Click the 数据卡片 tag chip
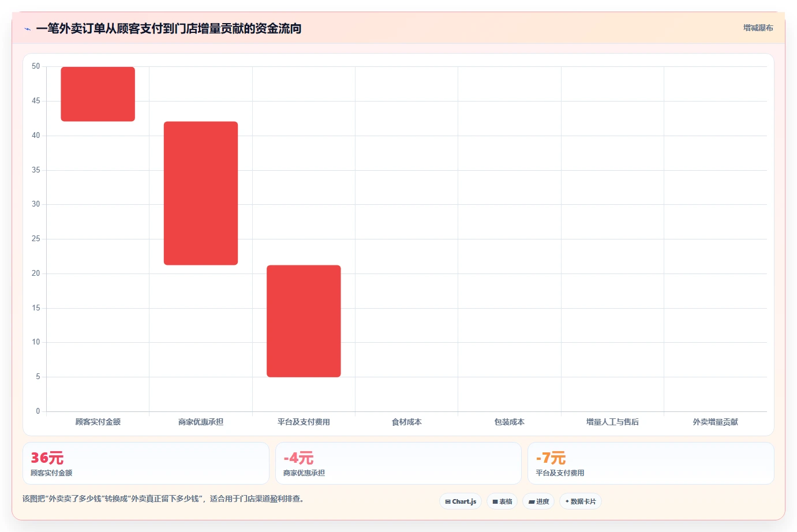 (x=581, y=501)
